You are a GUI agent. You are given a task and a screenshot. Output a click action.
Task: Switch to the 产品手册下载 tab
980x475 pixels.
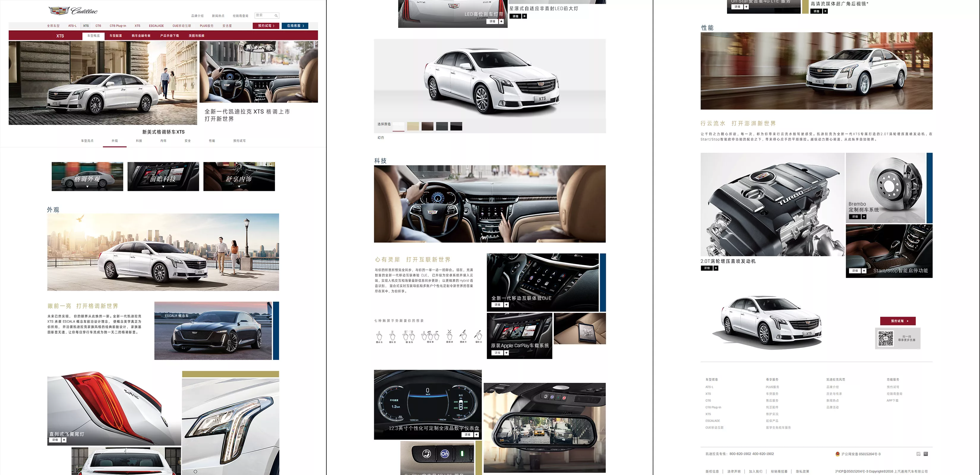point(170,36)
